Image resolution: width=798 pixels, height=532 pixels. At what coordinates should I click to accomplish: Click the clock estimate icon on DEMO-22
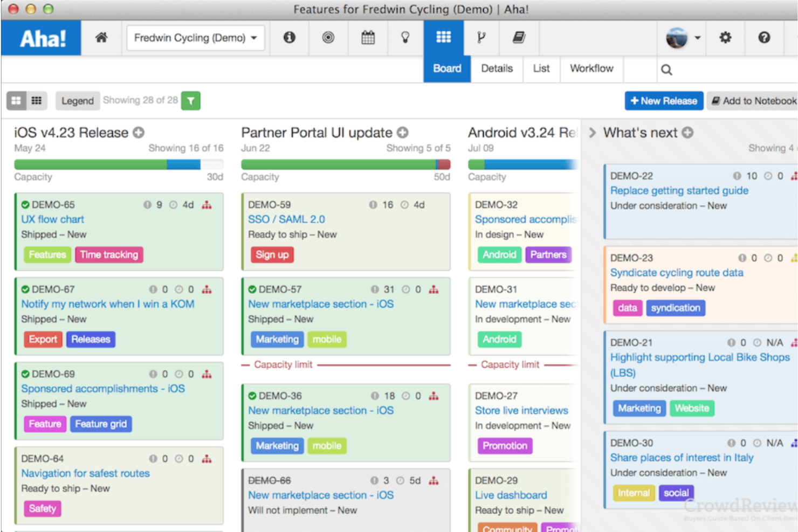coord(768,176)
